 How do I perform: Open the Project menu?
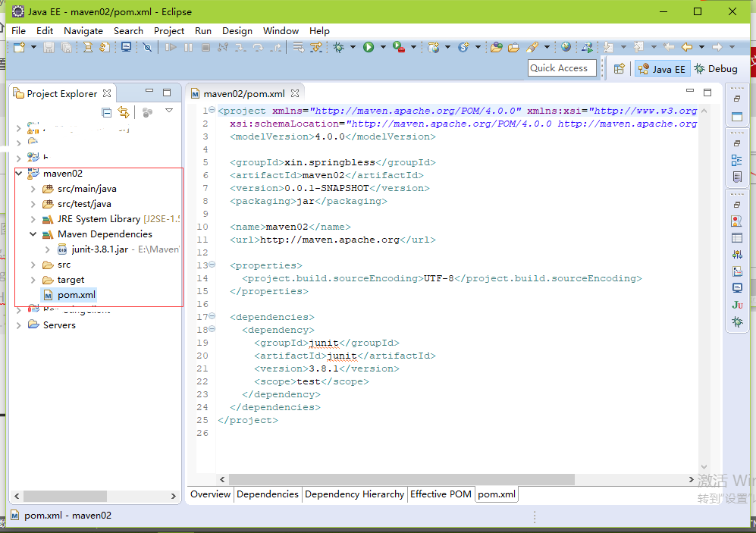point(169,31)
